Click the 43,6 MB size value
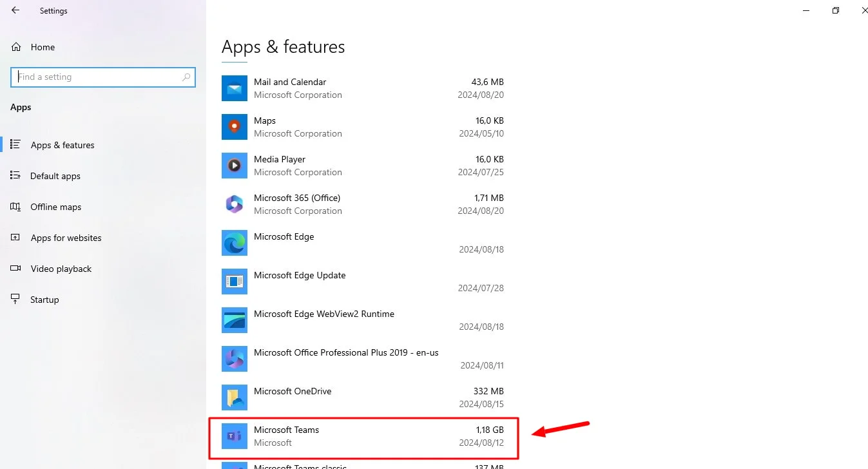This screenshot has width=868, height=469. pyautogui.click(x=488, y=82)
